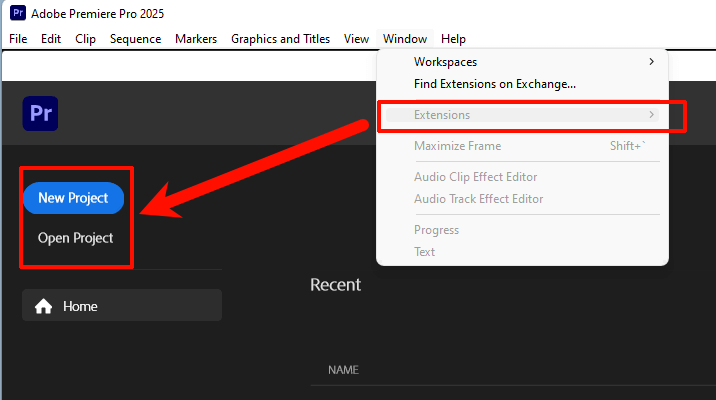The image size is (716, 400).
Task: Open the File menu
Action: [18, 39]
